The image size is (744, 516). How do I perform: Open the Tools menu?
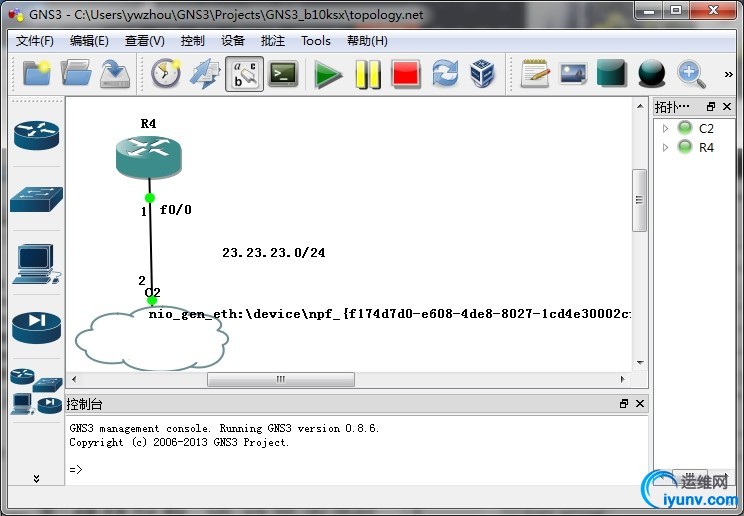316,41
